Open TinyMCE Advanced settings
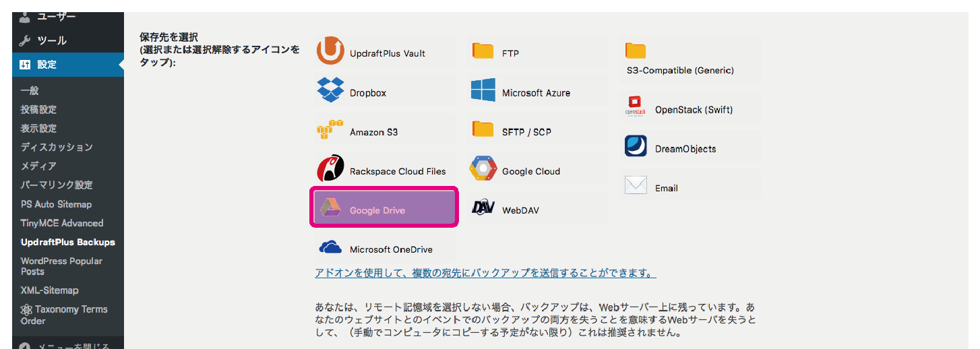This screenshot has height=349, width=980. pyautogui.click(x=62, y=223)
